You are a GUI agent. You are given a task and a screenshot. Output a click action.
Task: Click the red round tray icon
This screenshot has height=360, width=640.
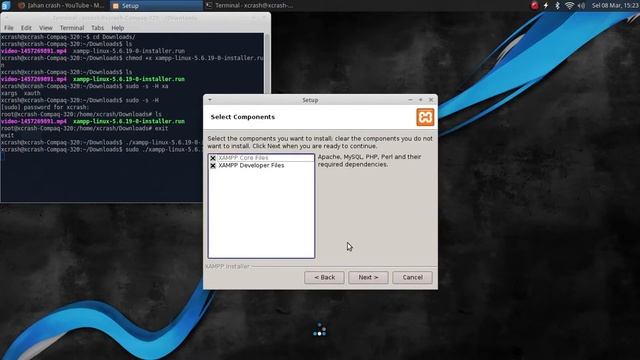point(535,5)
